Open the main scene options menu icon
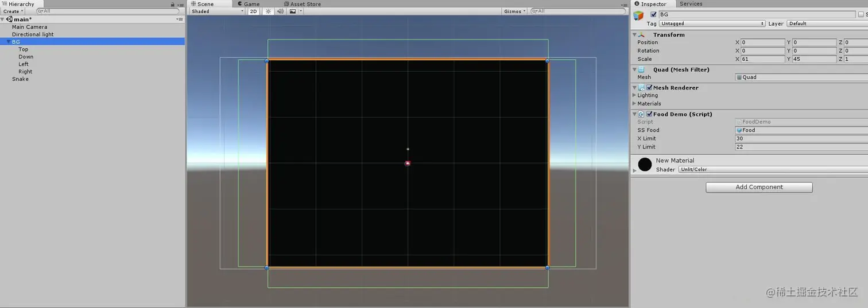Viewport: 868px width, 308px height. (x=180, y=19)
